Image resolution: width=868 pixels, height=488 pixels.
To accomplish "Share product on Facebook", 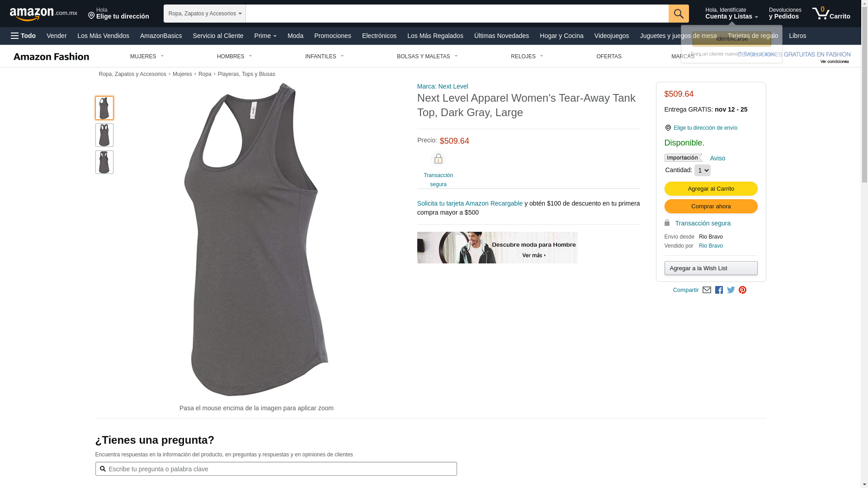I will tap(719, 290).
